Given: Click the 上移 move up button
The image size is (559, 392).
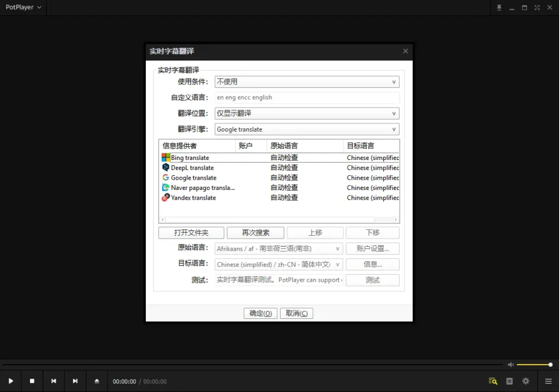Looking at the screenshot, I should coord(315,233).
